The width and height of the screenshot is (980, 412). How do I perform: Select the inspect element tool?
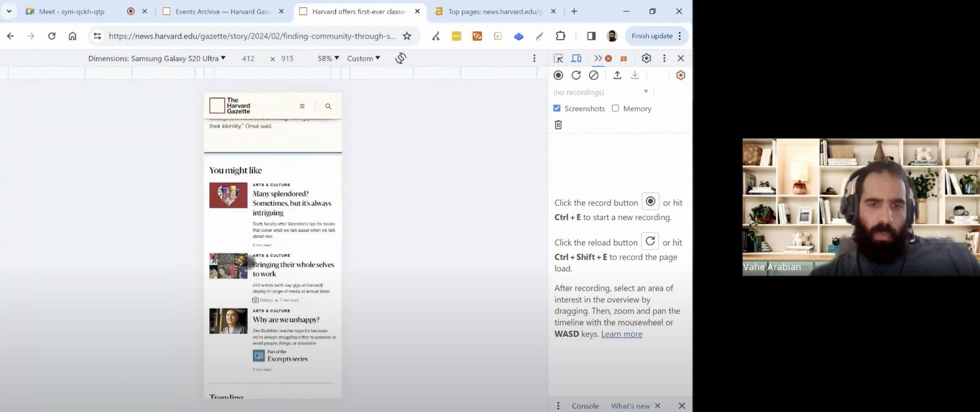coord(558,59)
